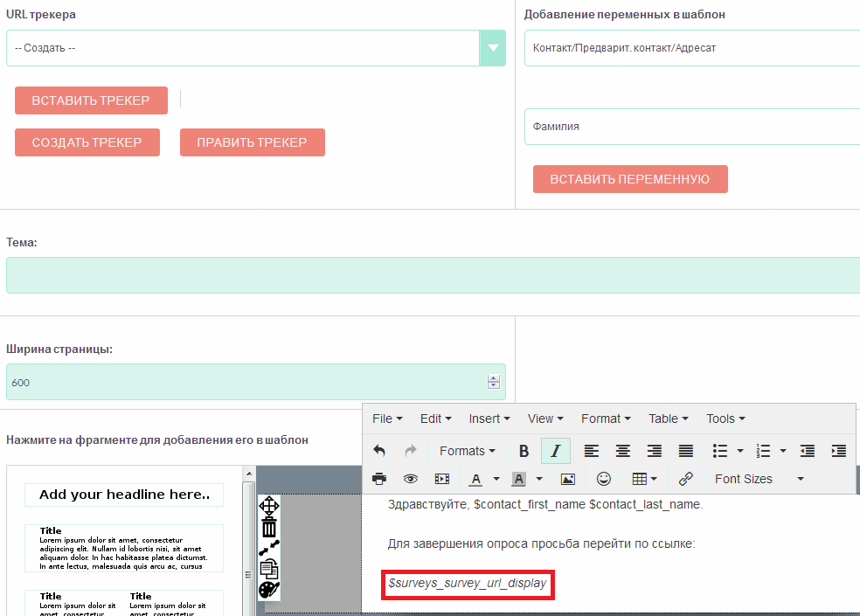
Task: Click the page width spinner arrows
Action: (493, 382)
